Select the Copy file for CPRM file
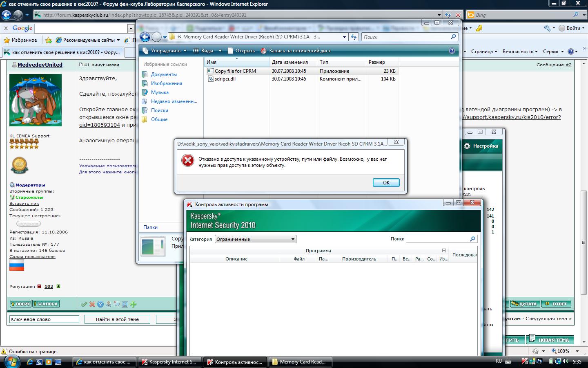Screen dimensions: 588x368 [235, 71]
